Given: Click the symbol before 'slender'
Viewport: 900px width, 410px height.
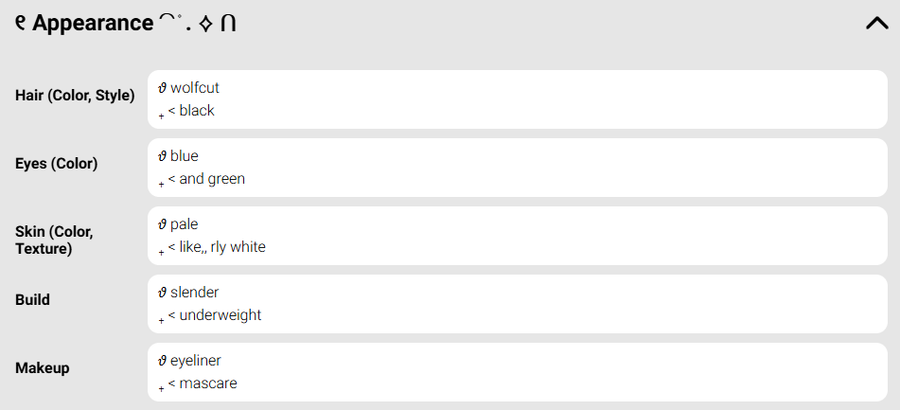Looking at the screenshot, I should point(162,292).
